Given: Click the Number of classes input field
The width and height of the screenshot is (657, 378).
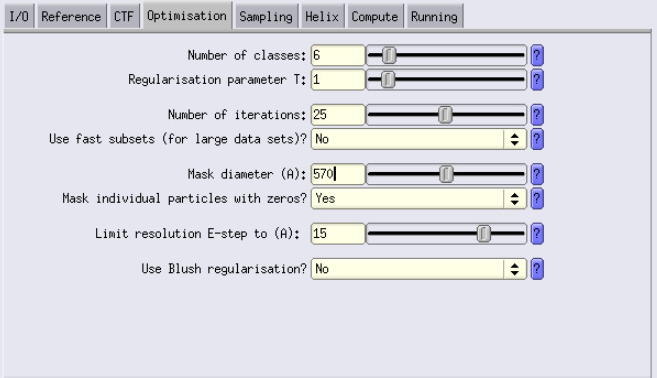Looking at the screenshot, I should [x=338, y=55].
